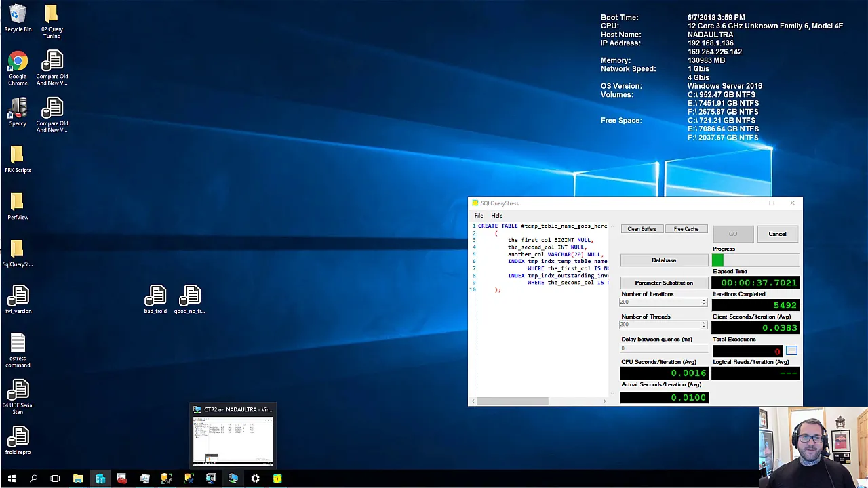Click the green Progress bar

pos(756,260)
